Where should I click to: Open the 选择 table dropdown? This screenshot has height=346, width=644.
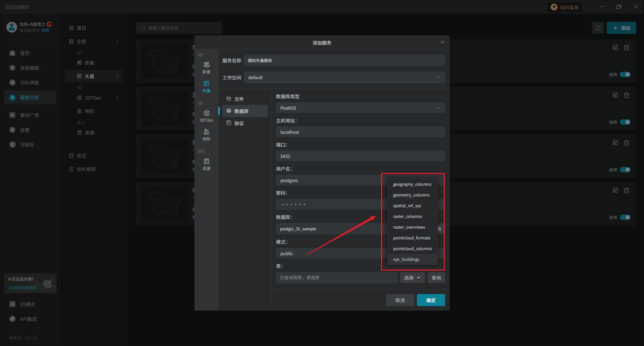(412, 278)
